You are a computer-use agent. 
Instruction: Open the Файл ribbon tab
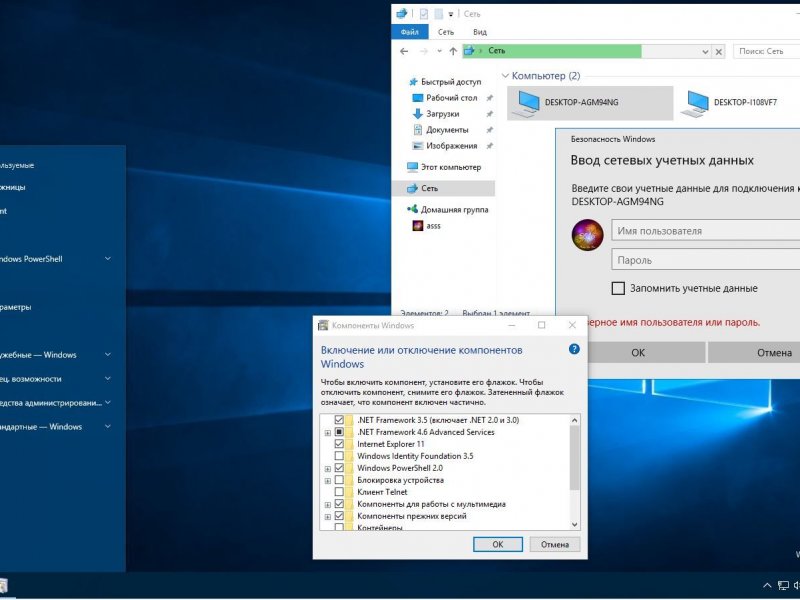410,32
